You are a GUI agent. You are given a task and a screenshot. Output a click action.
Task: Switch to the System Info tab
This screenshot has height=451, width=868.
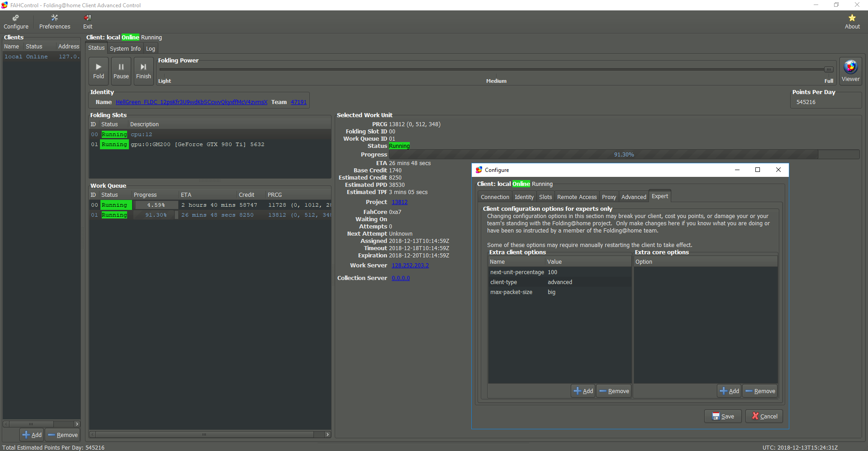(125, 48)
